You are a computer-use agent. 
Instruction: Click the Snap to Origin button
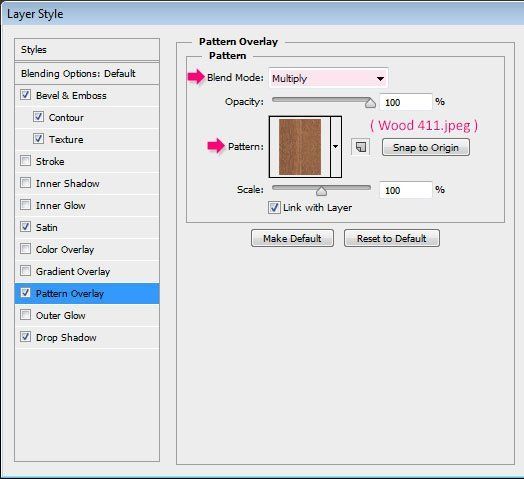coord(426,147)
